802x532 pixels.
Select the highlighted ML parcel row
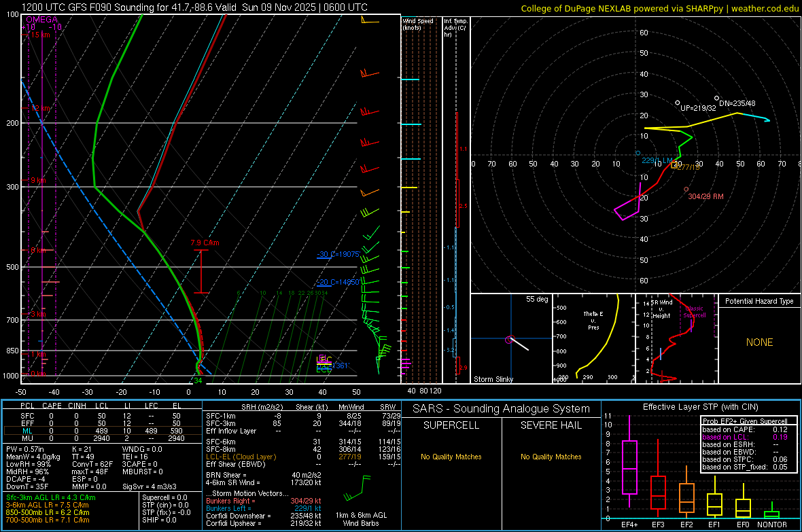[102, 431]
